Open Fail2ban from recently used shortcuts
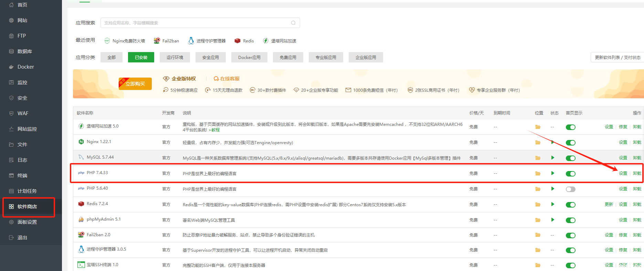 click(x=167, y=41)
